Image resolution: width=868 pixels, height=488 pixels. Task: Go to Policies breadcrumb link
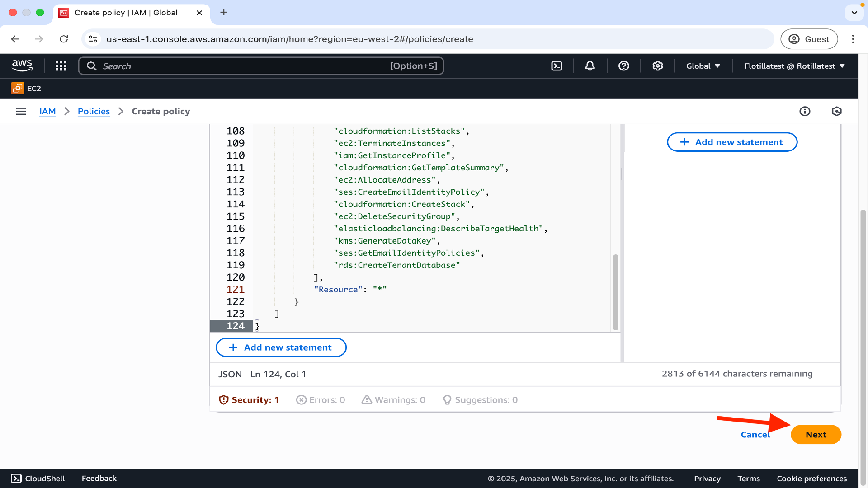coord(94,111)
